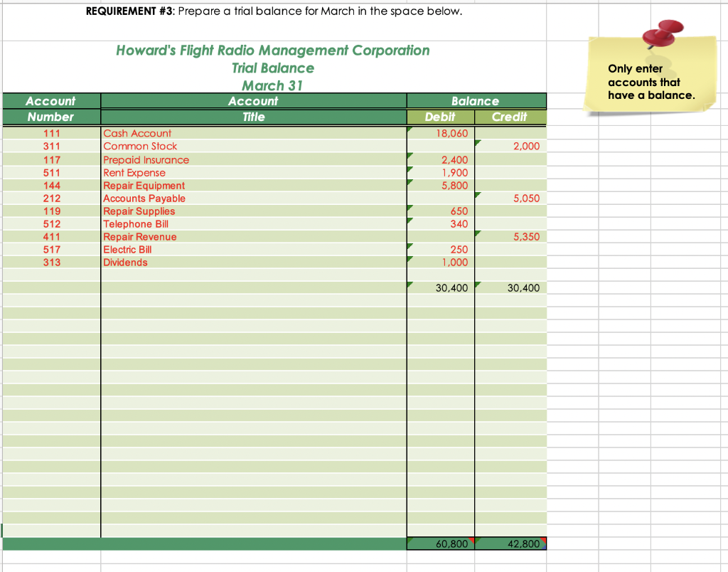Select the marker beside the 5,050 credit

point(477,194)
